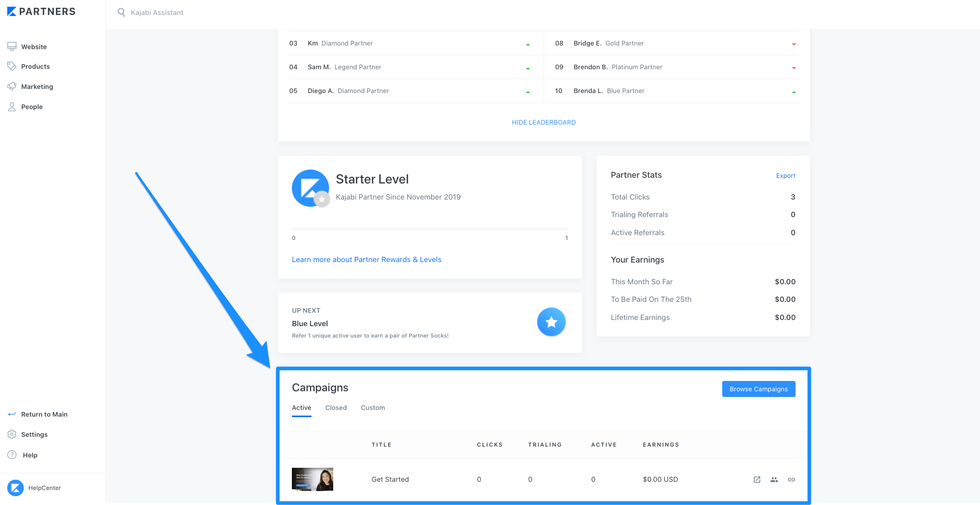Click HIDE LEADERBOARD link
This screenshot has width=980, height=505.
pyautogui.click(x=543, y=122)
